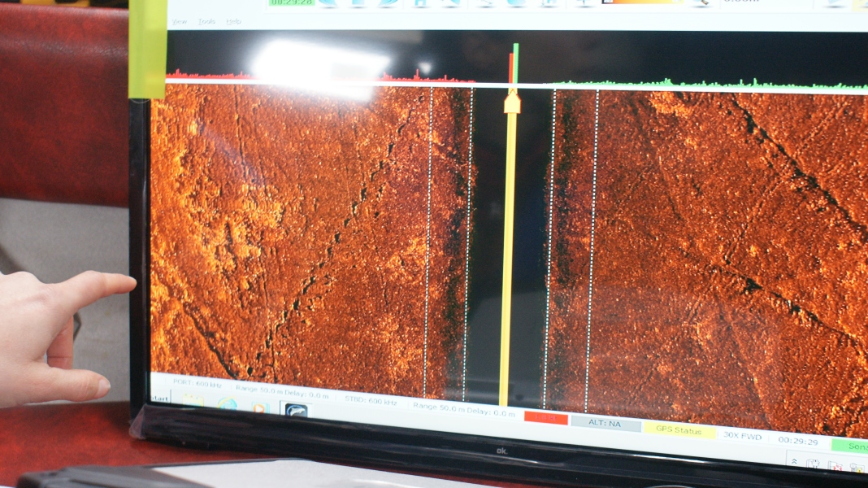Viewport: 868px width, 488px height.
Task: Select the magnifier zoom tool on the toolbar
Action: click(701, 5)
